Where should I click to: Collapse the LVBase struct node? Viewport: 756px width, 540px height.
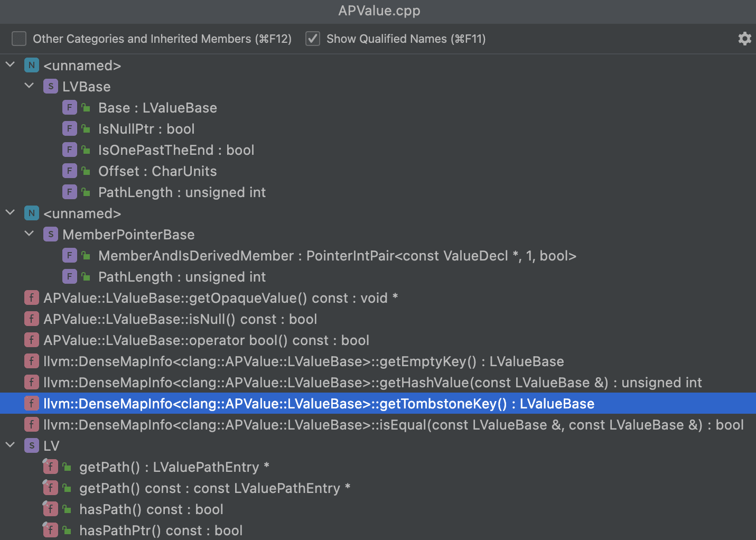point(29,86)
